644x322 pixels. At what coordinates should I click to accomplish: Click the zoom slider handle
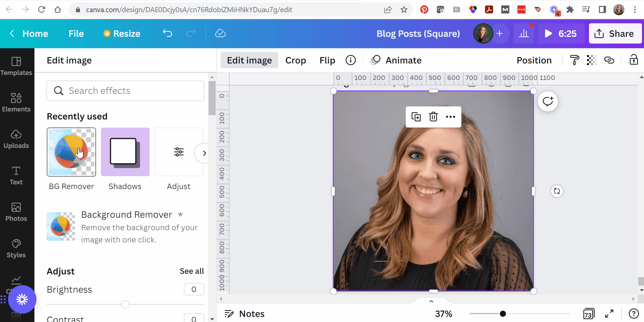click(503, 314)
